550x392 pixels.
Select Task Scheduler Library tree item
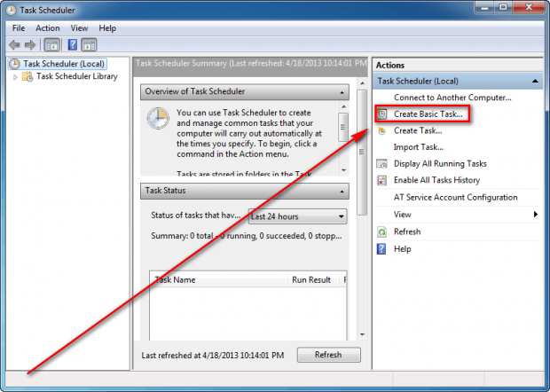pos(77,76)
